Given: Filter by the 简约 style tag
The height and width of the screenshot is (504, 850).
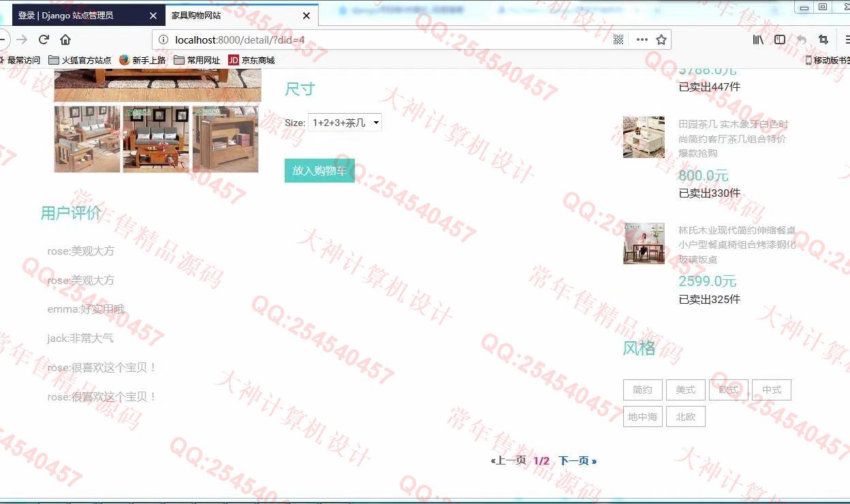Looking at the screenshot, I should 642,390.
